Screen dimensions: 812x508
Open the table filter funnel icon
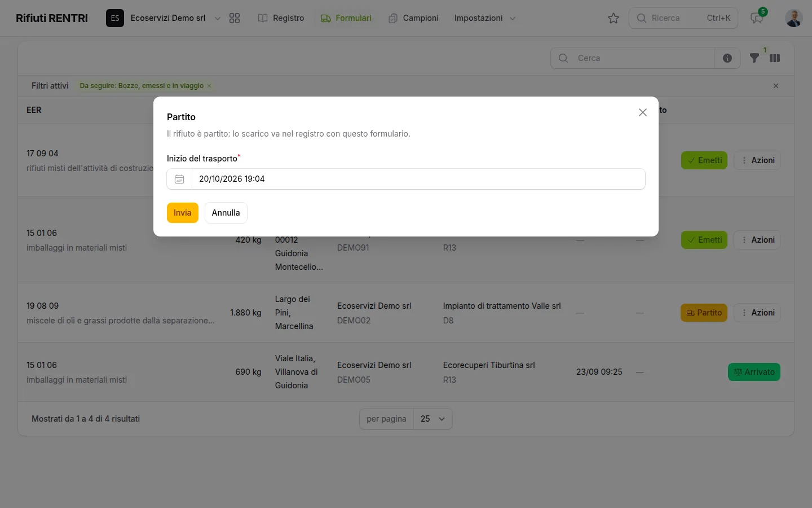(x=754, y=58)
